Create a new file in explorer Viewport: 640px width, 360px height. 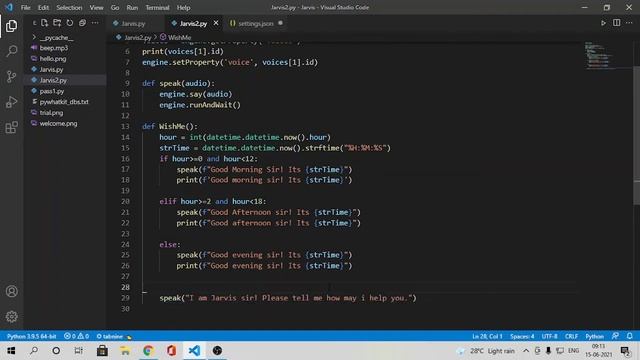coord(44,23)
